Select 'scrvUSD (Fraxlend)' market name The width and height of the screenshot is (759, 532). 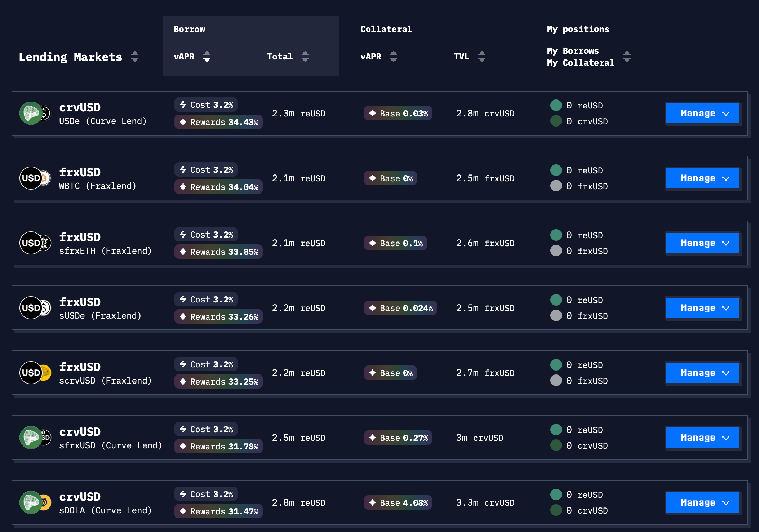point(105,381)
